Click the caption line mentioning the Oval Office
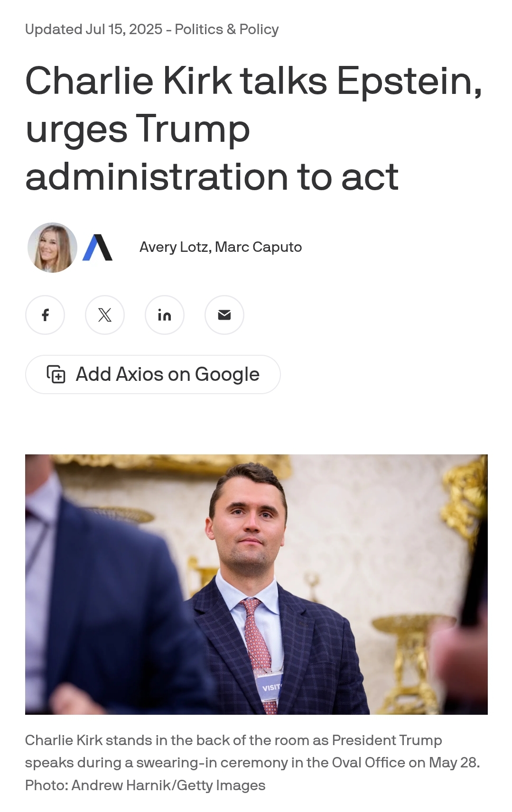Image resolution: width=512 pixels, height=812 pixels. click(252, 763)
